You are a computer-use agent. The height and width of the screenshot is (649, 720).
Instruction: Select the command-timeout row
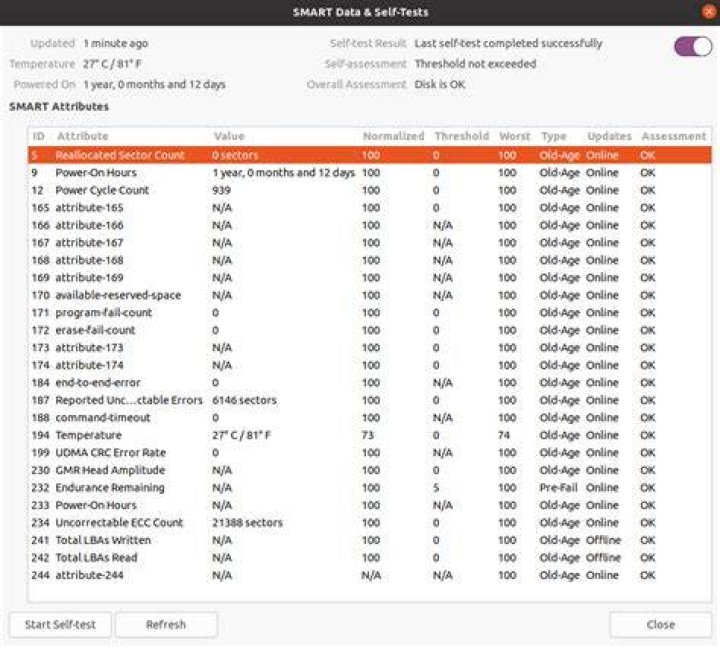tap(370, 418)
